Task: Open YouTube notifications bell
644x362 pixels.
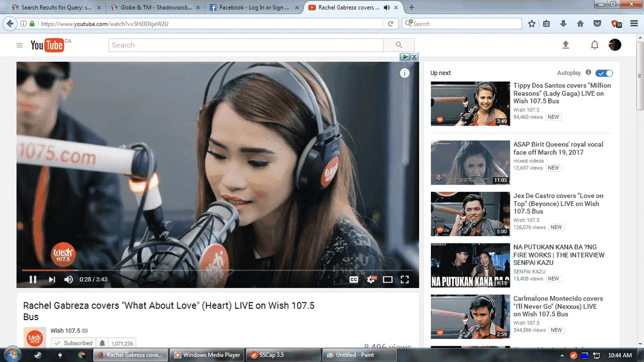Action: (x=595, y=45)
